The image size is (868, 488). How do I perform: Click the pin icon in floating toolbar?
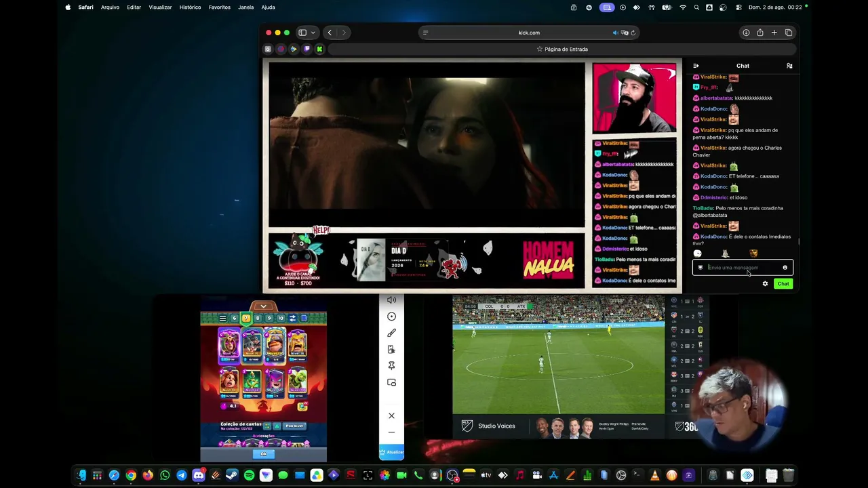tap(391, 365)
